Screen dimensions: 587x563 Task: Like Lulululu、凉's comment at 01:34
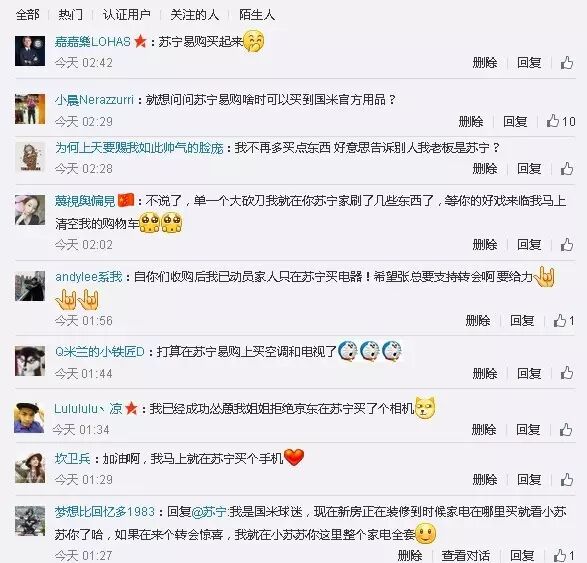click(566, 429)
